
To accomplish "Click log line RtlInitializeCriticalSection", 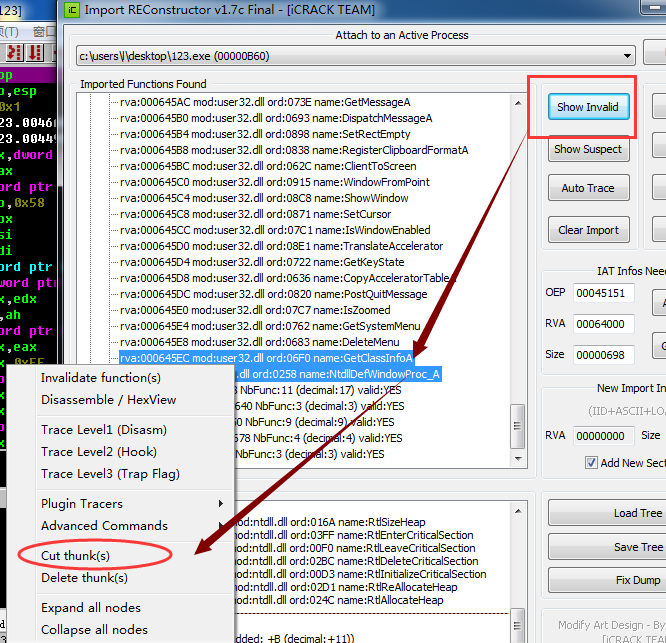I will (x=361, y=574).
